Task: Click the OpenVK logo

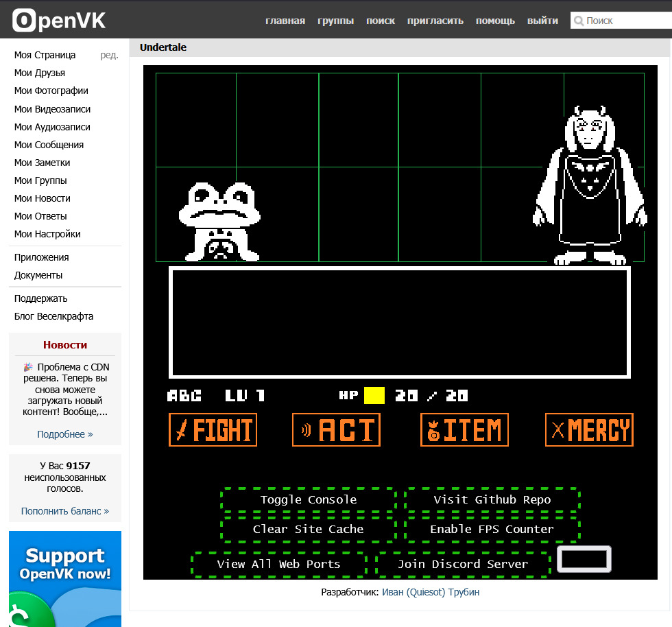Action: click(x=60, y=21)
